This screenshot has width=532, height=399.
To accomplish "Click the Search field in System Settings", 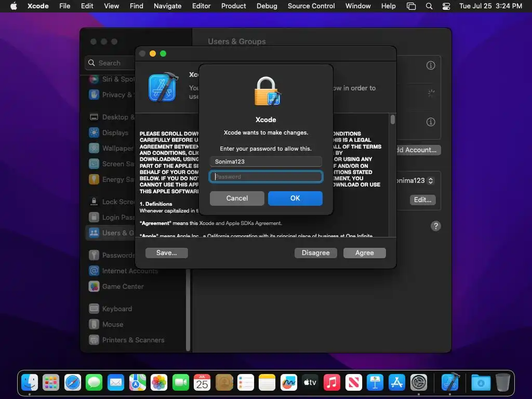I will [x=110, y=63].
